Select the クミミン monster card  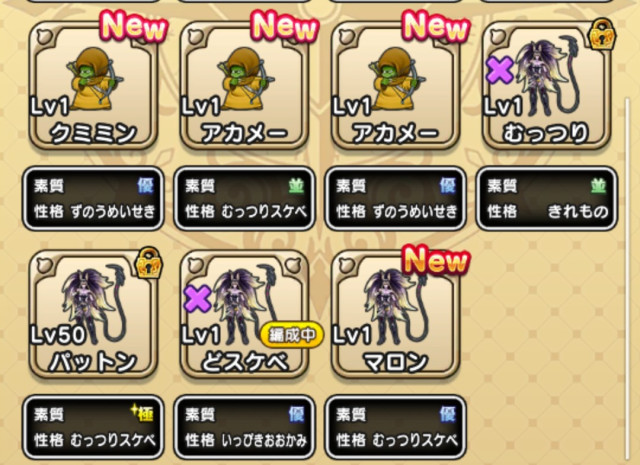[93, 86]
